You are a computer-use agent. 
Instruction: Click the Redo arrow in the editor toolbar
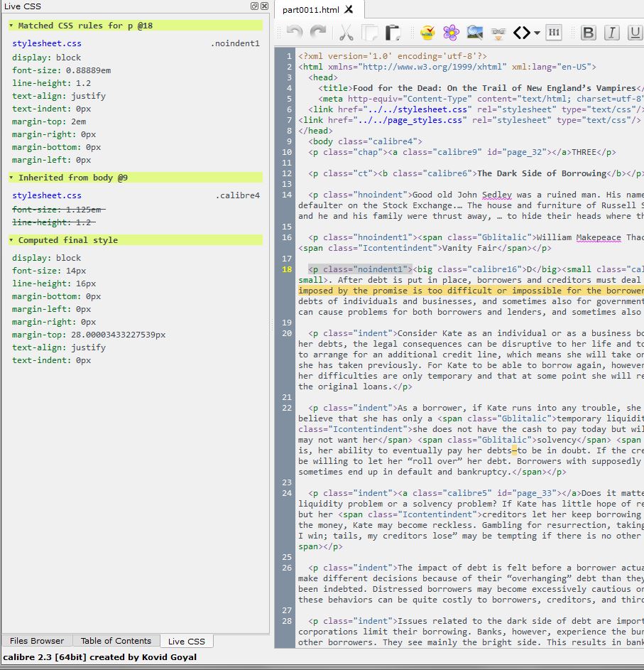[319, 33]
